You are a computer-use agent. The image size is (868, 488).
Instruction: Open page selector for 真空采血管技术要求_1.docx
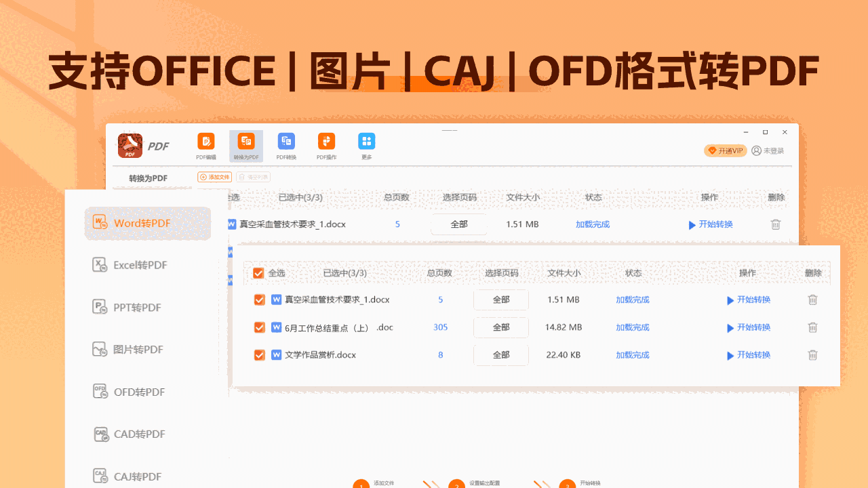pyautogui.click(x=501, y=300)
